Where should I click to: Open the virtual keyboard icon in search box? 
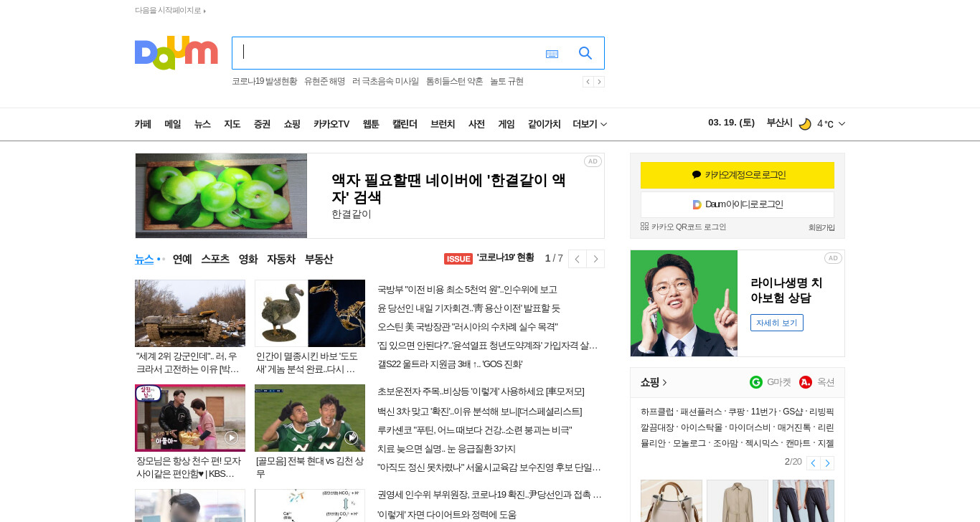[552, 54]
